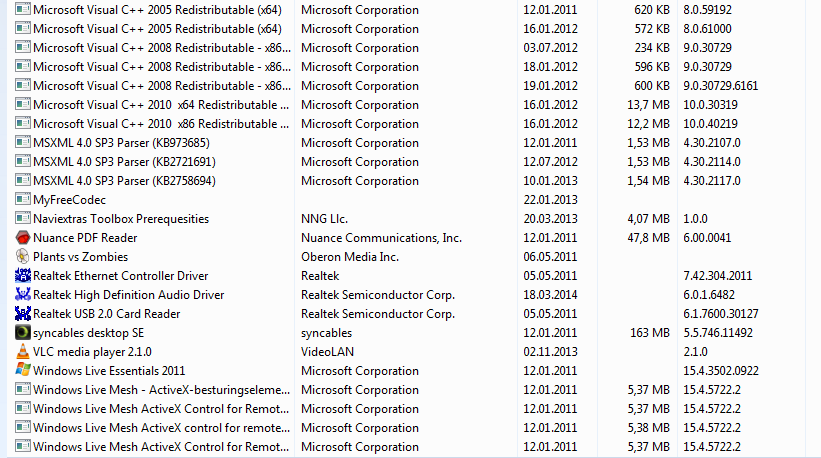Click the syncables desktop SE icon
This screenshot has height=458, width=821.
pyautogui.click(x=23, y=332)
